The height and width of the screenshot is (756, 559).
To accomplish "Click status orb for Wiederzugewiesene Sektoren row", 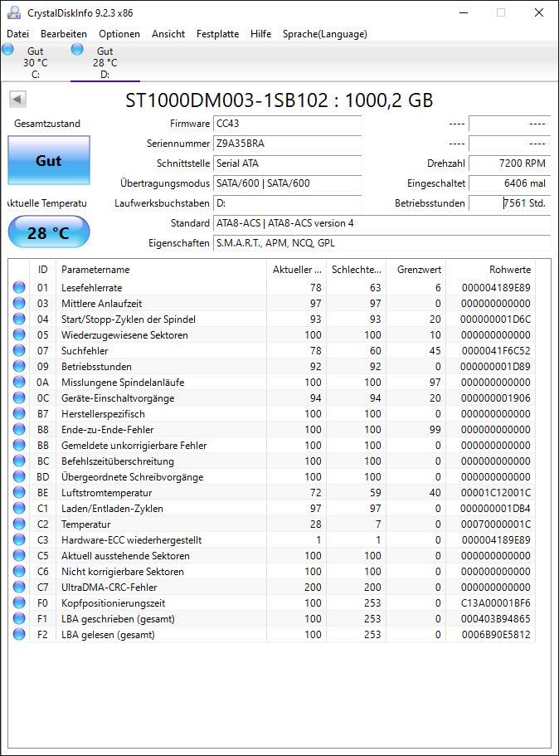I will click(19, 334).
